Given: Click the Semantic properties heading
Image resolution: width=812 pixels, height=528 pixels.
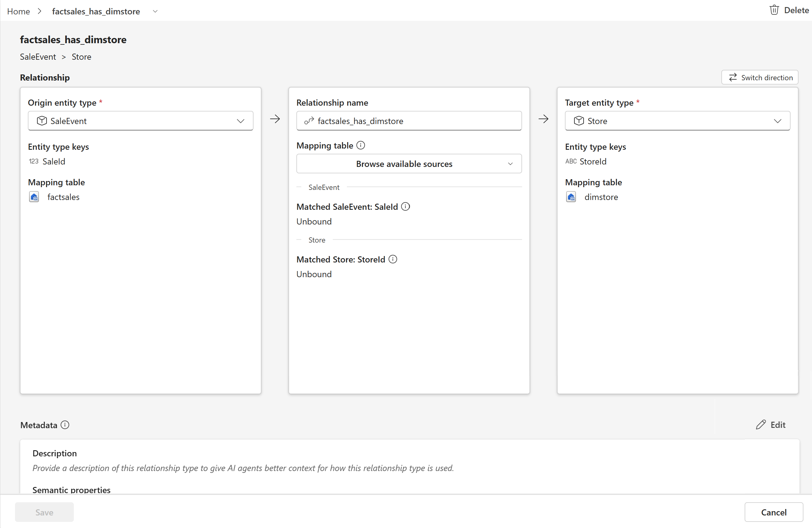Looking at the screenshot, I should 71,490.
